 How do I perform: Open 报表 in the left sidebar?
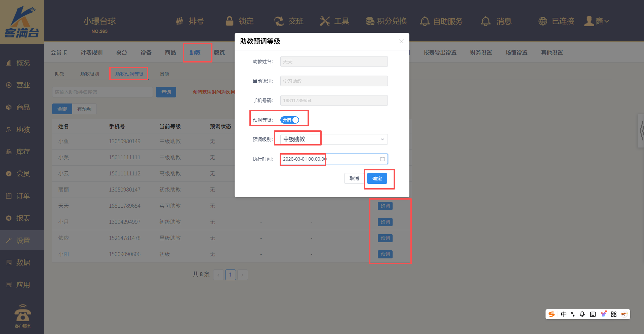pos(23,218)
